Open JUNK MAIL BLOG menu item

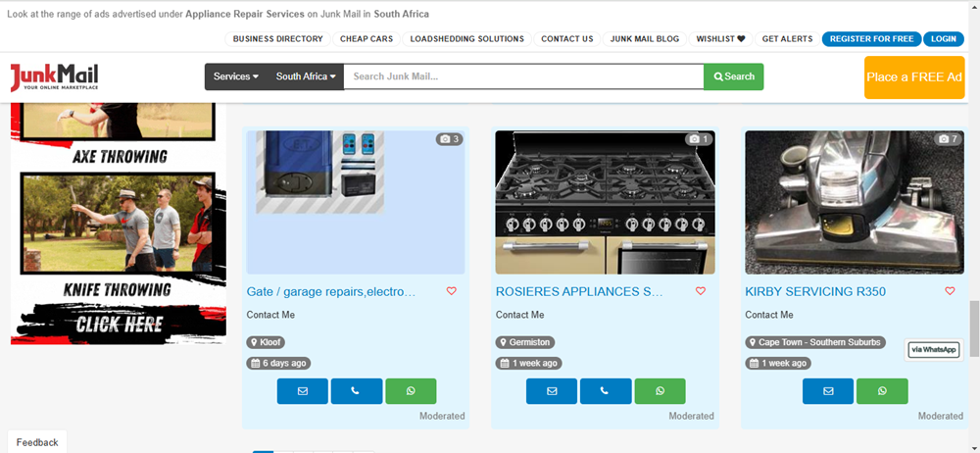tap(645, 39)
